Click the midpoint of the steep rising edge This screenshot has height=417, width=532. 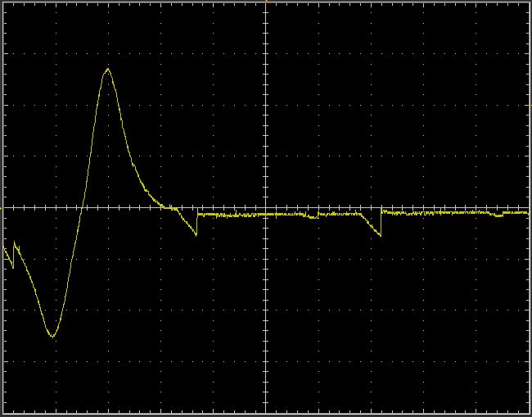[82, 209]
